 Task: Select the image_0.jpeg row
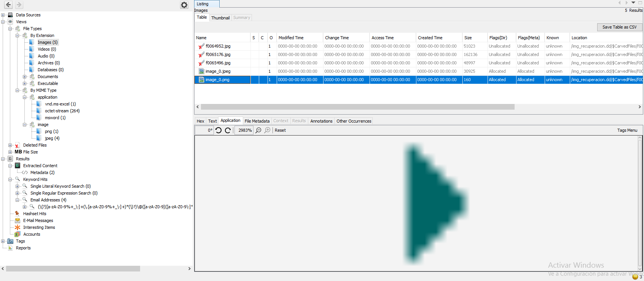tap(218, 71)
